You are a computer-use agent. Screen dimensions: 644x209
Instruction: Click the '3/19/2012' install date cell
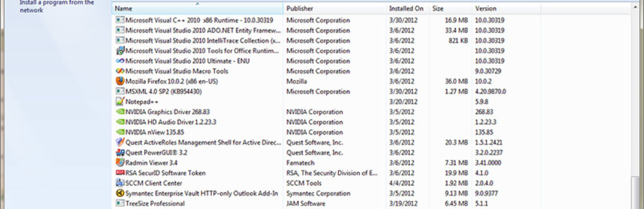point(403,204)
